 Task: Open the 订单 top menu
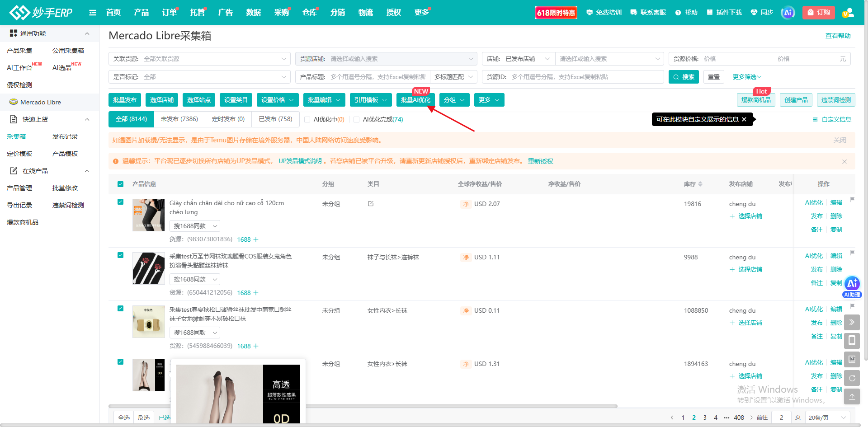point(170,13)
